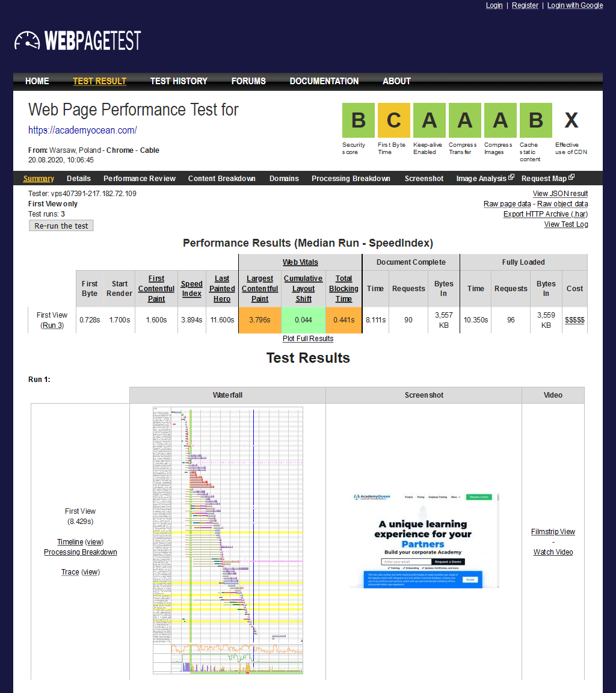This screenshot has height=693, width=616.
Task: Open the AcademyOcean page screenshot thumbnail
Action: 423,540
